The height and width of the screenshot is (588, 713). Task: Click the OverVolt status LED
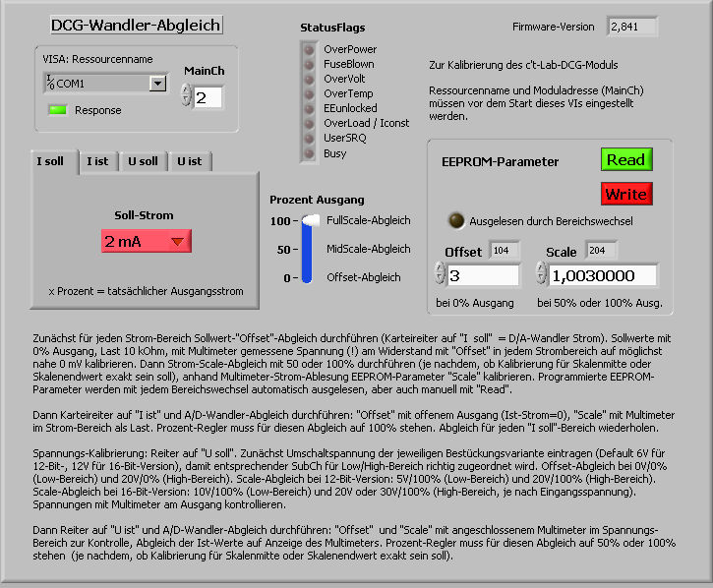click(310, 79)
